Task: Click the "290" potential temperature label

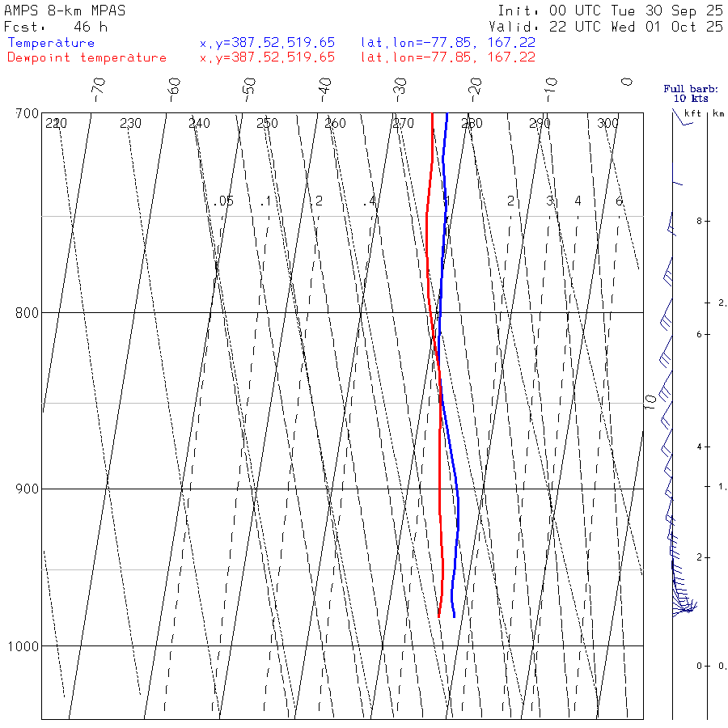Action: 540,123
